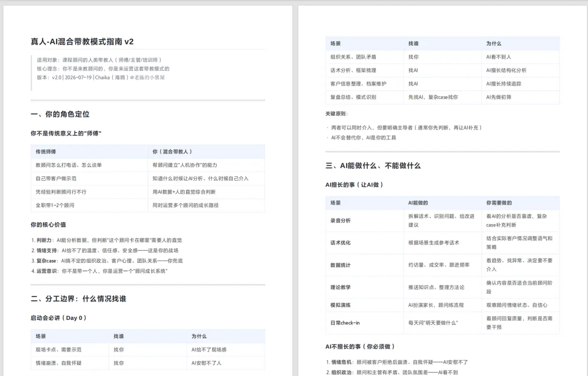
Task: Click cell 用AI数据+人的直觉综合判断
Action: click(184, 192)
